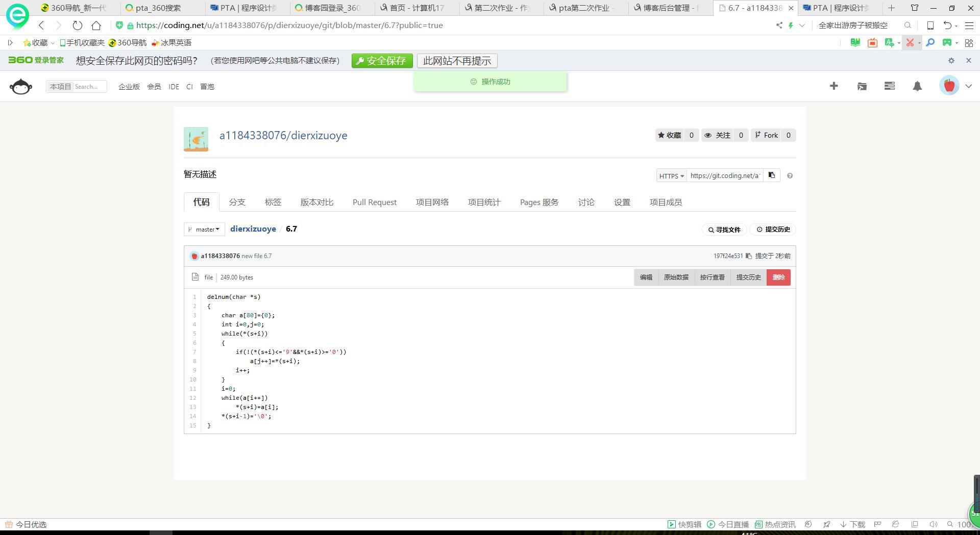Go back to the previous page
The height and width of the screenshot is (535, 980).
(42, 26)
